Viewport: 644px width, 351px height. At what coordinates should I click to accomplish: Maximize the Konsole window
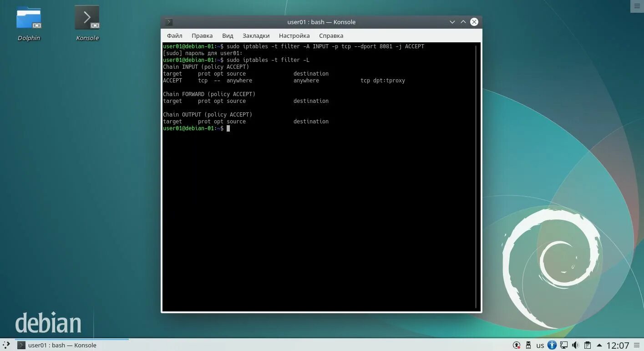[x=463, y=22]
